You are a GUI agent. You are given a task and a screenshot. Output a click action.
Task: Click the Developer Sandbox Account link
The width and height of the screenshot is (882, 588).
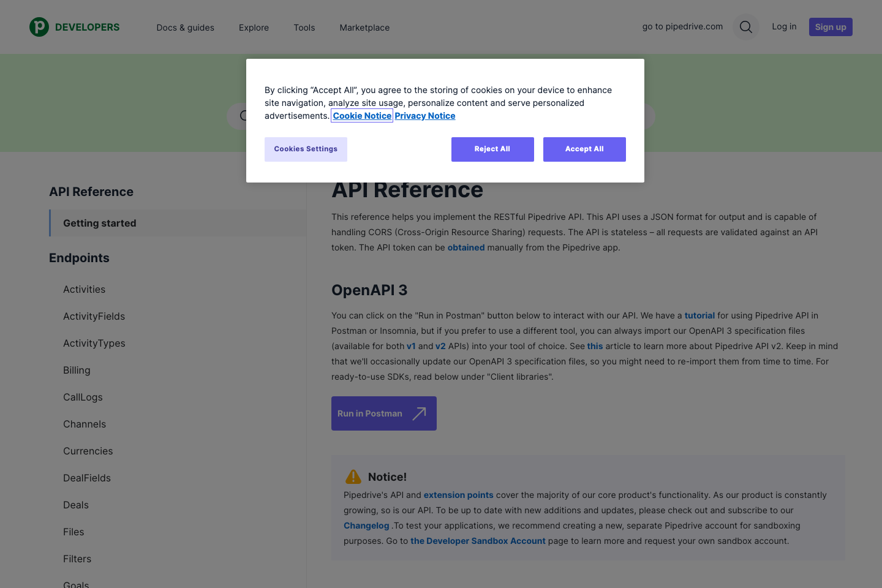pyautogui.click(x=478, y=541)
